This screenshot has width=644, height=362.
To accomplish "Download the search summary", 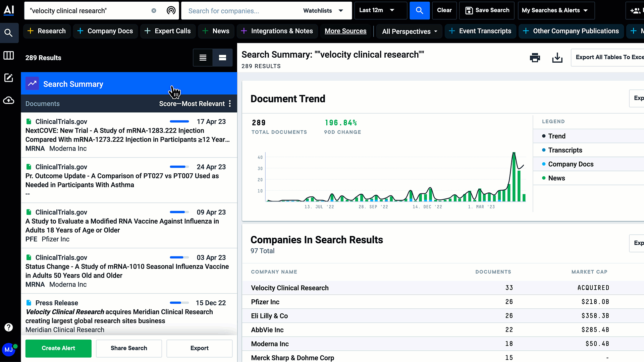I will (557, 58).
